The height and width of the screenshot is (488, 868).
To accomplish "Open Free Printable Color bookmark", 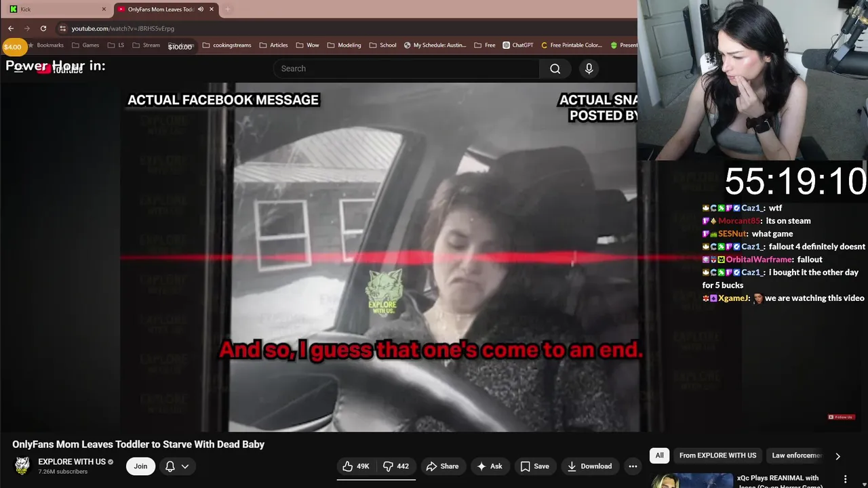I will point(572,45).
